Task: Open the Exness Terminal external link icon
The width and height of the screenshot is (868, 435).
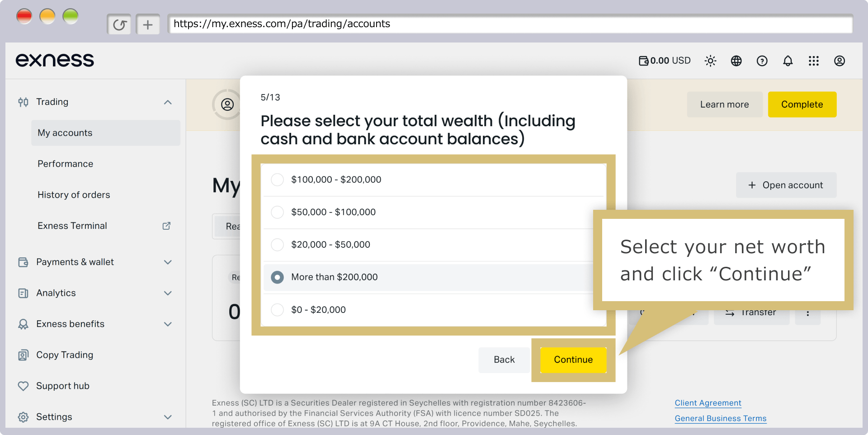Action: coord(166,226)
